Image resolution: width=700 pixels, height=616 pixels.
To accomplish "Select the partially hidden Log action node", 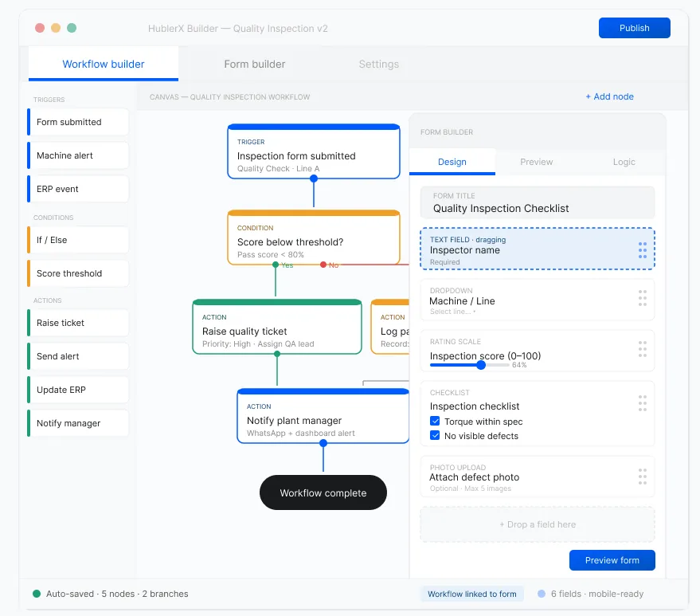I will (390, 327).
